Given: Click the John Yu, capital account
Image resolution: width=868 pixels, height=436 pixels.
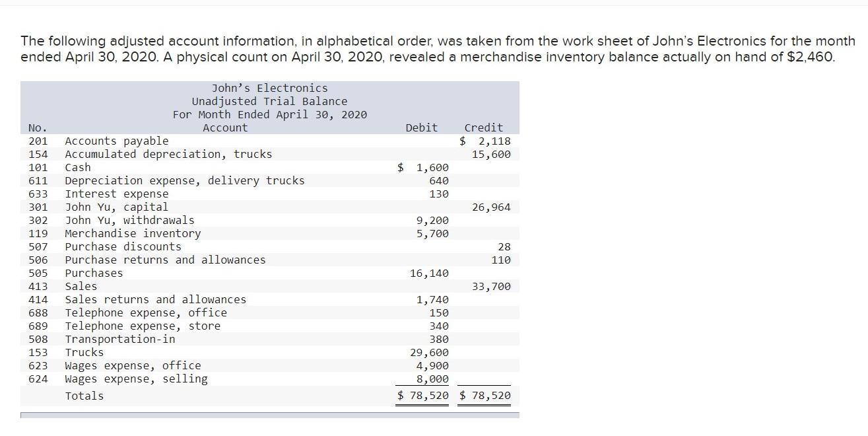Looking at the screenshot, I should [x=116, y=207].
